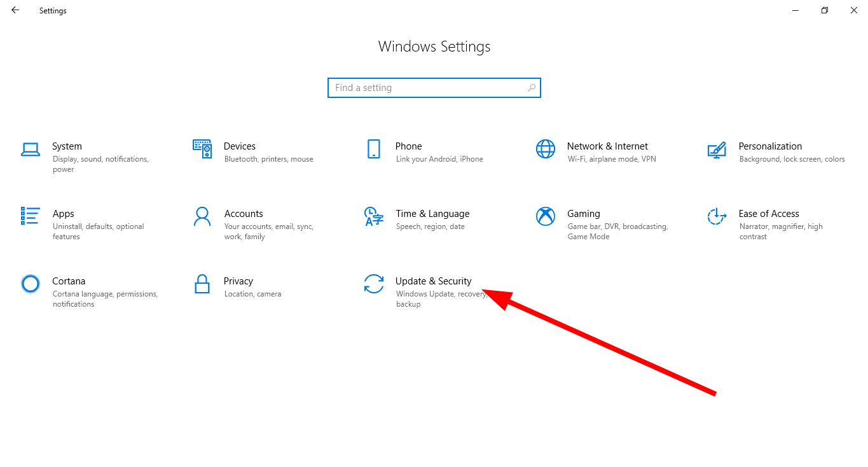
Task: Click 'Narrator, magnifier, high contrast' text
Action: pyautogui.click(x=781, y=232)
